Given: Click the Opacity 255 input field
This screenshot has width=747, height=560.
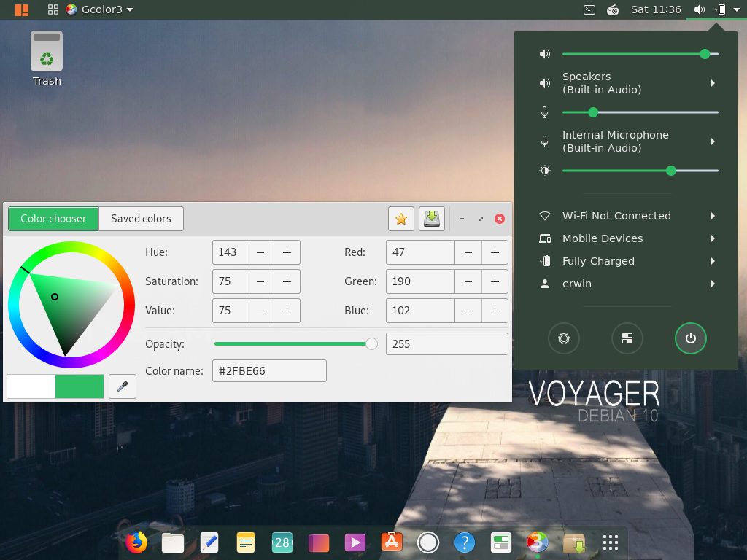Looking at the screenshot, I should point(447,344).
